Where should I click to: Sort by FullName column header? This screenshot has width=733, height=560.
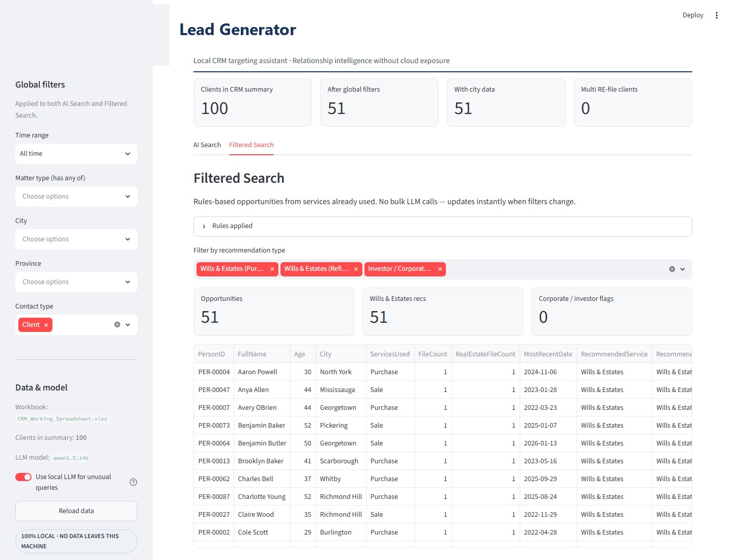(262, 354)
